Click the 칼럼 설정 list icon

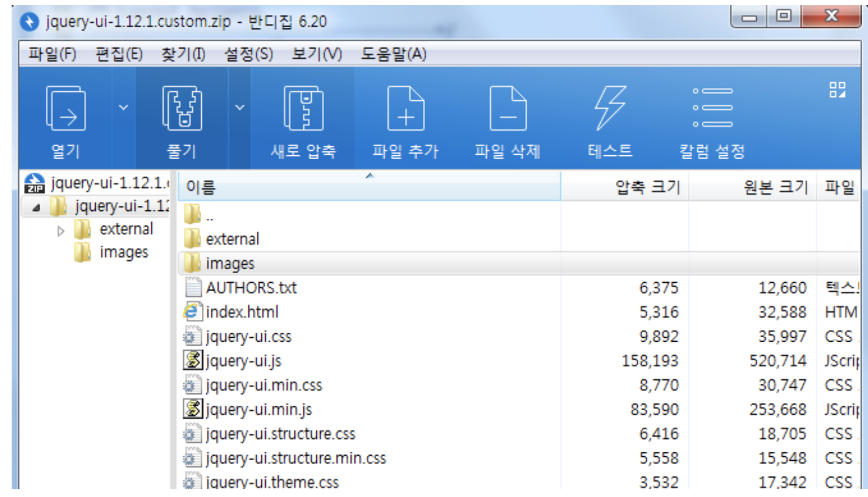(x=713, y=107)
